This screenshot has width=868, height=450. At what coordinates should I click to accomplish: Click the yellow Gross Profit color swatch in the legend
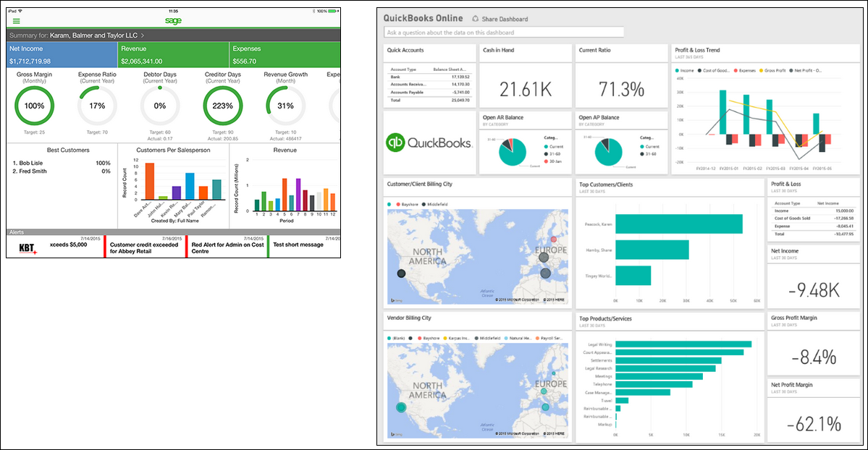tap(761, 70)
